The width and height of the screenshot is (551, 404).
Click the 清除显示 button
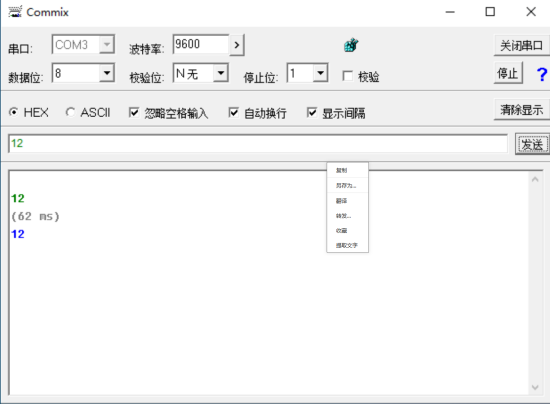click(x=521, y=110)
